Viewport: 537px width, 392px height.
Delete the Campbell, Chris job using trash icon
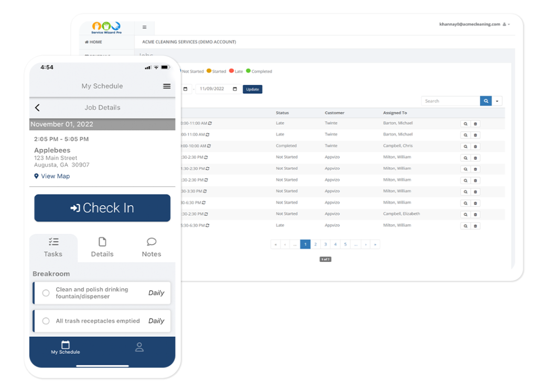click(x=475, y=146)
